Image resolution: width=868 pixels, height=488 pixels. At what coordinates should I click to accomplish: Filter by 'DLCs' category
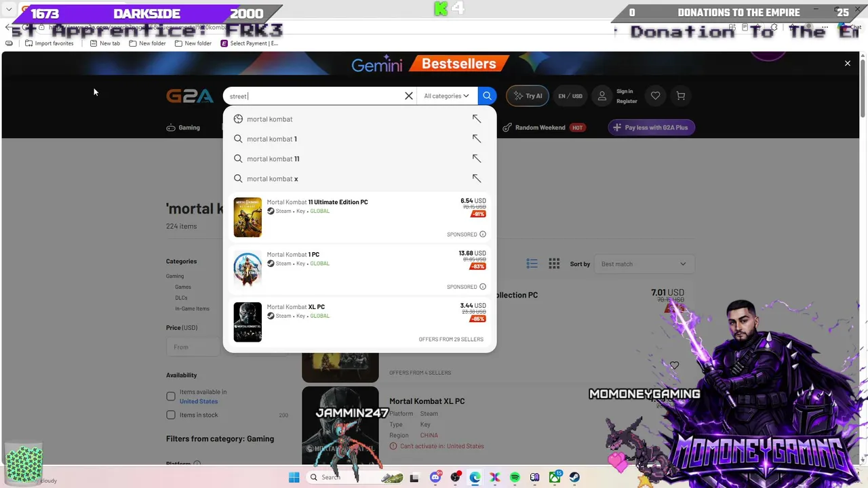pyautogui.click(x=181, y=298)
